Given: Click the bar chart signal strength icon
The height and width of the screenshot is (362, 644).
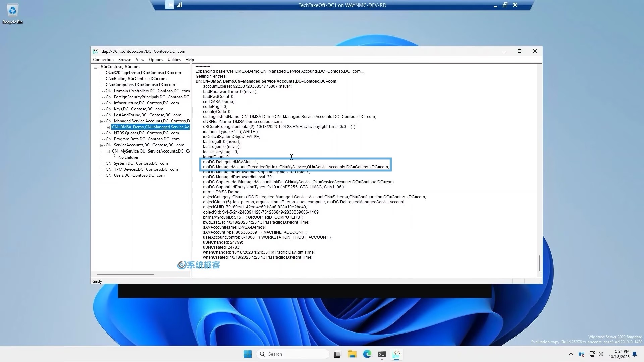Looking at the screenshot, I should click(x=179, y=5).
